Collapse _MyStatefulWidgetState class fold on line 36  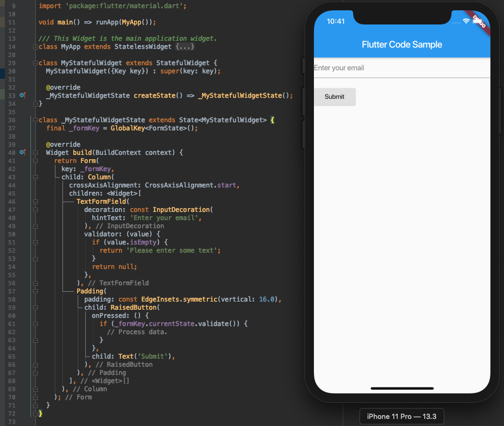(x=35, y=120)
